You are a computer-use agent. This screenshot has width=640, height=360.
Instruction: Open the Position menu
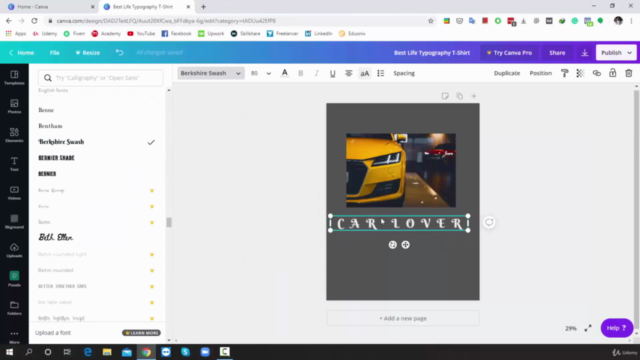[540, 73]
